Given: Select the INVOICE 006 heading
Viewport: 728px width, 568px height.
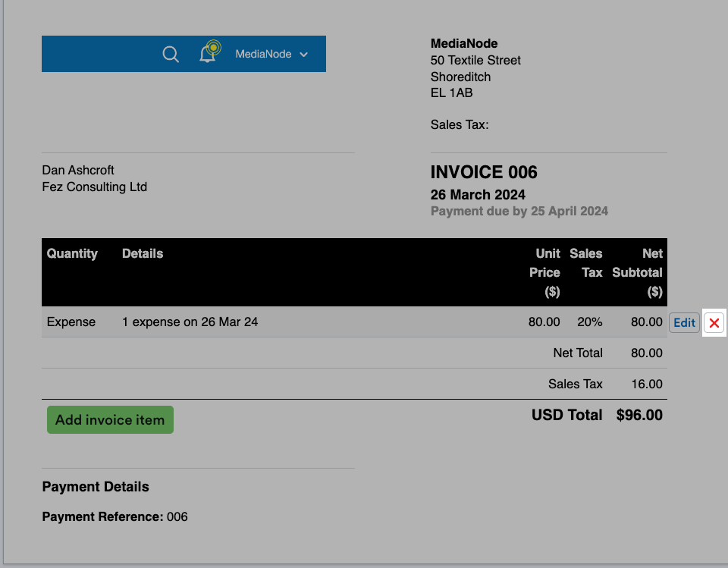Looking at the screenshot, I should [484, 172].
